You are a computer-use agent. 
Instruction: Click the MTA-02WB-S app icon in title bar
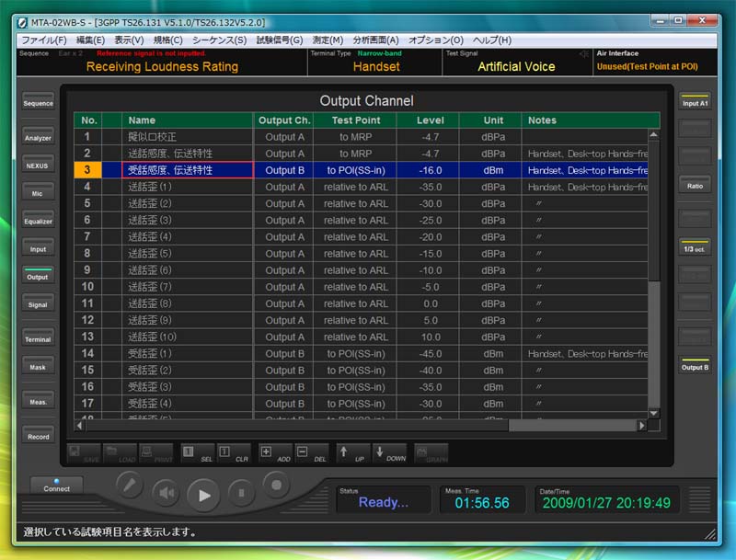point(22,22)
